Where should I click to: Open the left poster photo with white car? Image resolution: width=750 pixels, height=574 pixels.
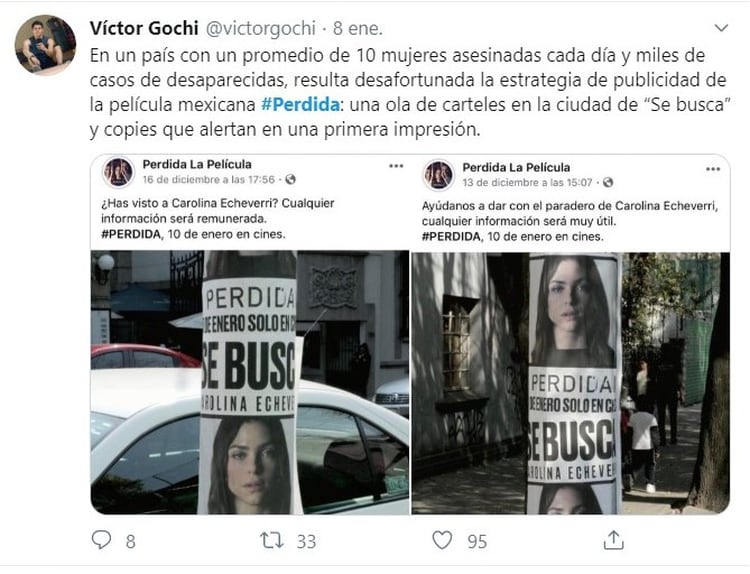coord(250,382)
